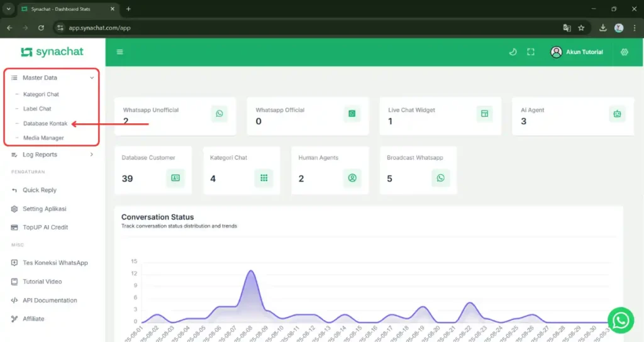Toggle the hamburger sidebar menu

pos(120,52)
